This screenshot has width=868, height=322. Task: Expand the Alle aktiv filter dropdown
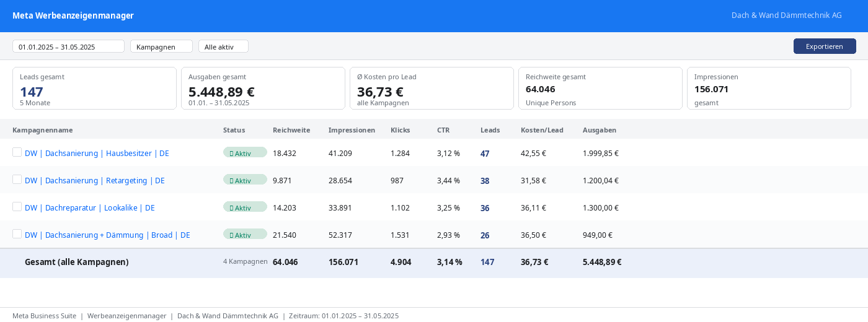[223, 46]
